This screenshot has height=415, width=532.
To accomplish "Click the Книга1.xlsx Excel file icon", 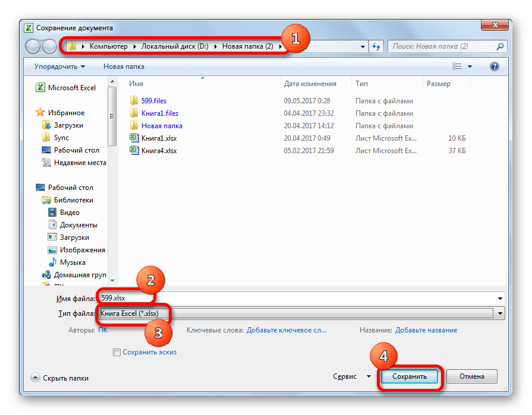I will tap(134, 138).
